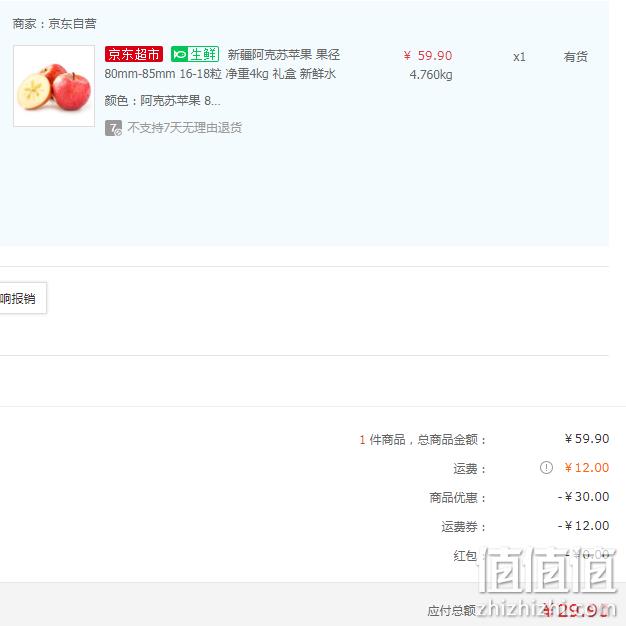Click the 商家：京东自营 merchant label
Image resolution: width=626 pixels, height=626 pixels.
pos(54,24)
